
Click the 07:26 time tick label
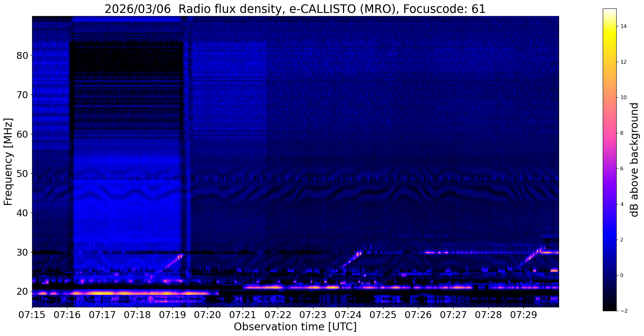[418, 315]
